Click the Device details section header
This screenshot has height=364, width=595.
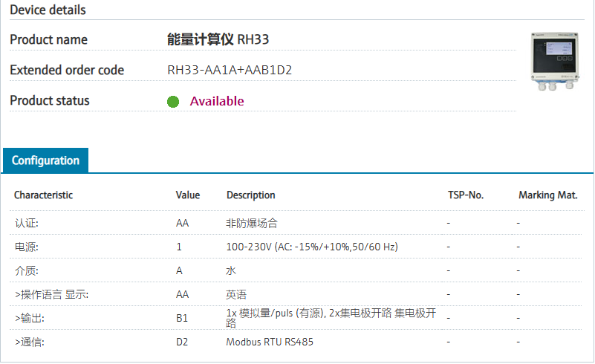coord(48,10)
